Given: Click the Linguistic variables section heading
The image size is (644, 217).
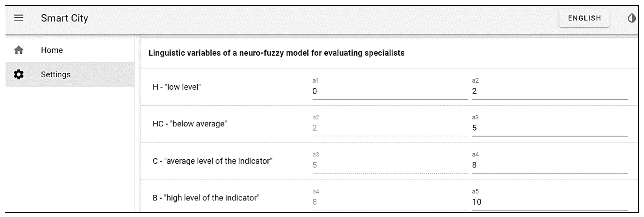Looking at the screenshot, I should 276,53.
